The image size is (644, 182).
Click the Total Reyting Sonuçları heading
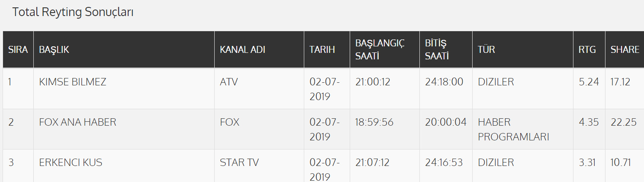73,12
